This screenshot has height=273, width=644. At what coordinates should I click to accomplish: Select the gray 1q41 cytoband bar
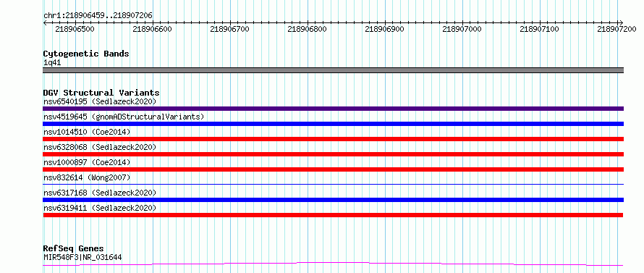pyautogui.click(x=333, y=70)
